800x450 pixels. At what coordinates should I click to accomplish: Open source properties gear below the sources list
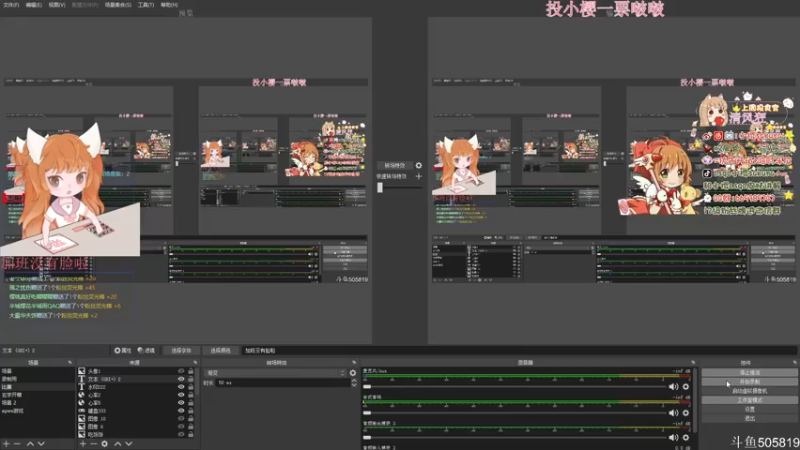click(x=105, y=444)
